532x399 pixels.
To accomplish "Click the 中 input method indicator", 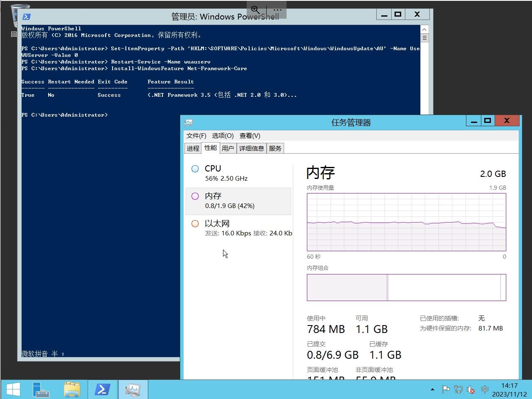I will (485, 389).
